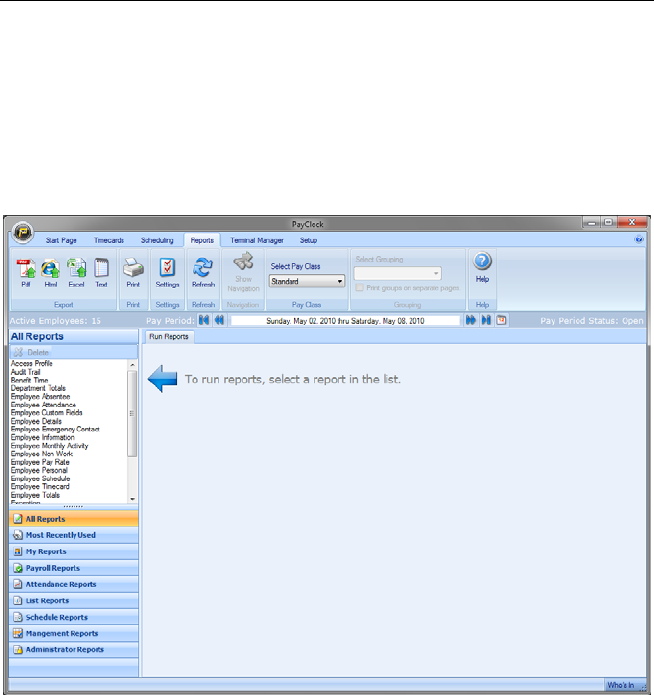
Task: Open List Reports category
Action: pyautogui.click(x=74, y=601)
